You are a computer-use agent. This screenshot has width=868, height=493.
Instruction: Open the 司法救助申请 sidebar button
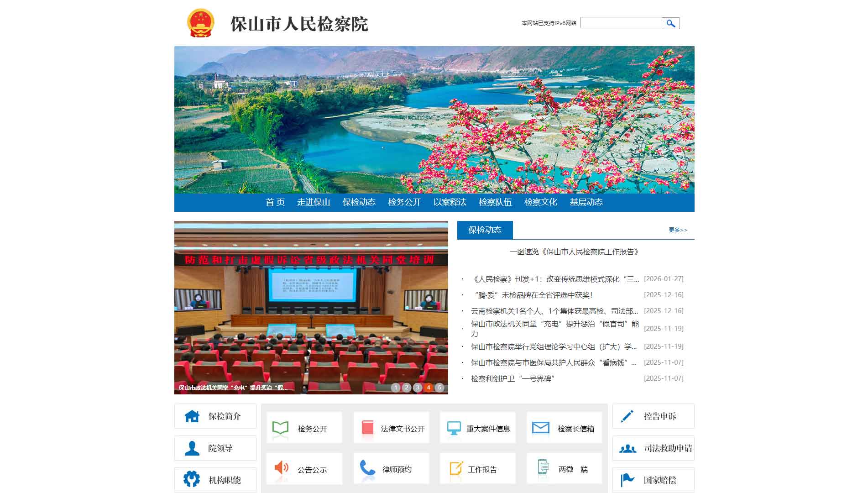pos(654,448)
